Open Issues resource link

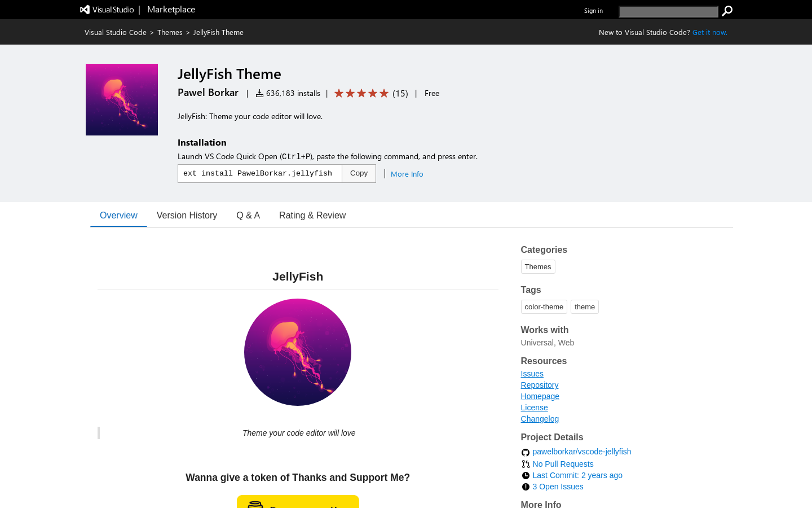532,374
